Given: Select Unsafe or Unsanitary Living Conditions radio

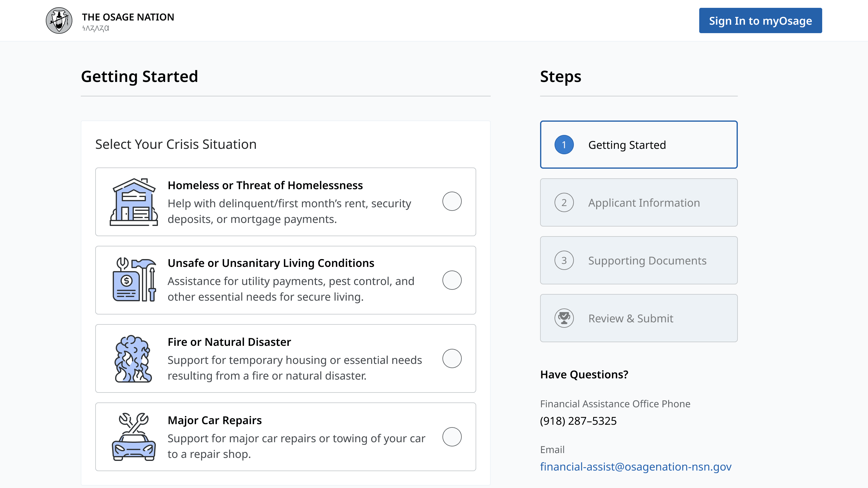Looking at the screenshot, I should (451, 280).
